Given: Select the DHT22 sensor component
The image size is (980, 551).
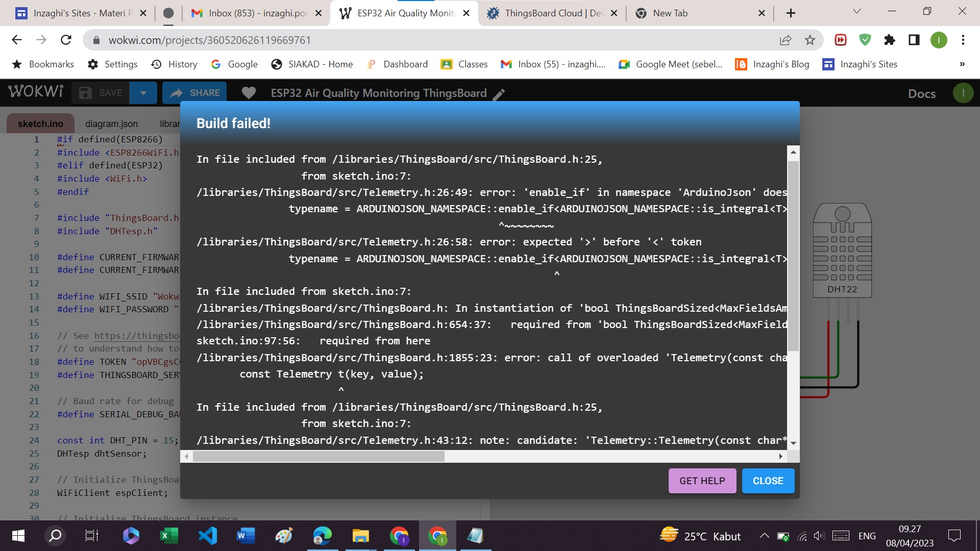Looking at the screenshot, I should tap(842, 250).
